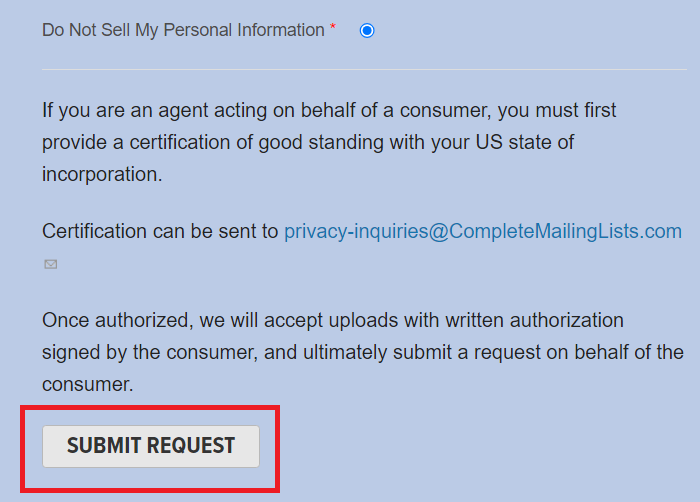Viewport: 700px width, 502px height.
Task: Click the word "incorporation." in the first paragraph
Action: pyautogui.click(x=102, y=174)
